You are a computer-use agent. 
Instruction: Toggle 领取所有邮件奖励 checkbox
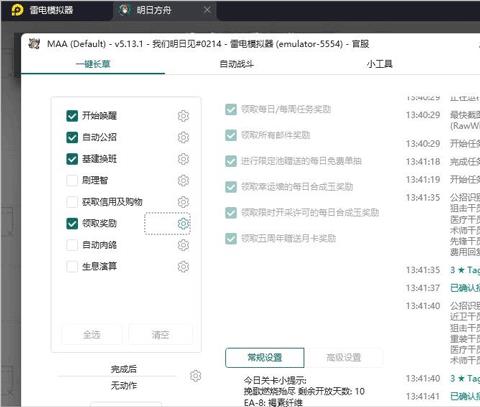click(x=231, y=135)
